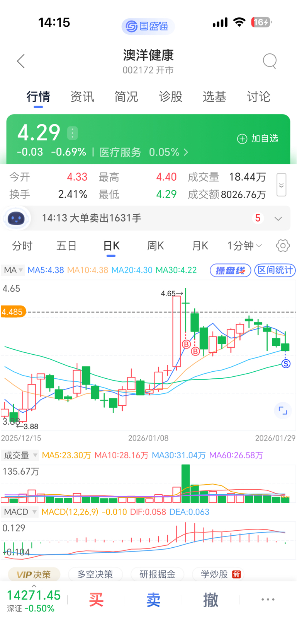The height and width of the screenshot is (644, 297).
Task: Select 五日 chart period
Action: pyautogui.click(x=66, y=246)
